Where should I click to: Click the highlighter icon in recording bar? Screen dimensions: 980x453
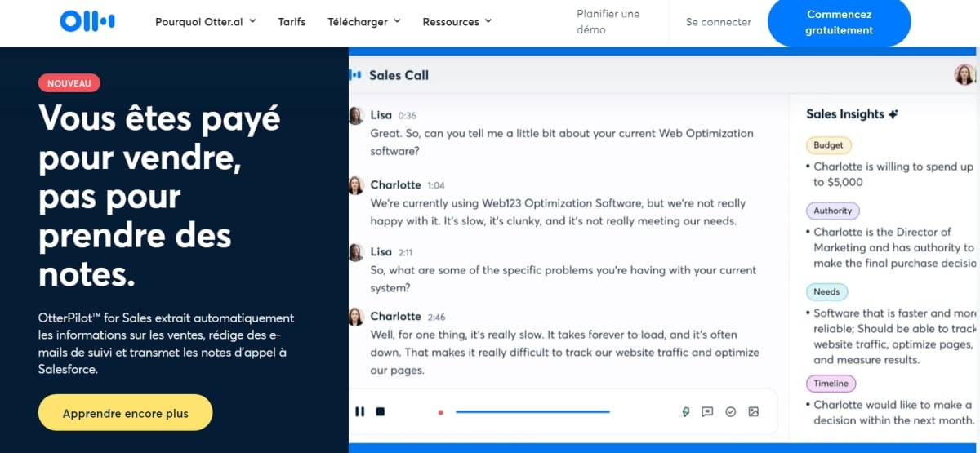point(686,412)
